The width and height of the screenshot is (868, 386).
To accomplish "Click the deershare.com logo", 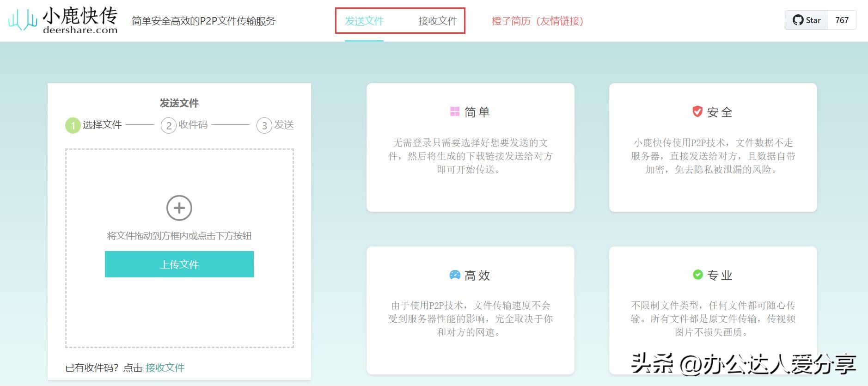I will point(63,20).
